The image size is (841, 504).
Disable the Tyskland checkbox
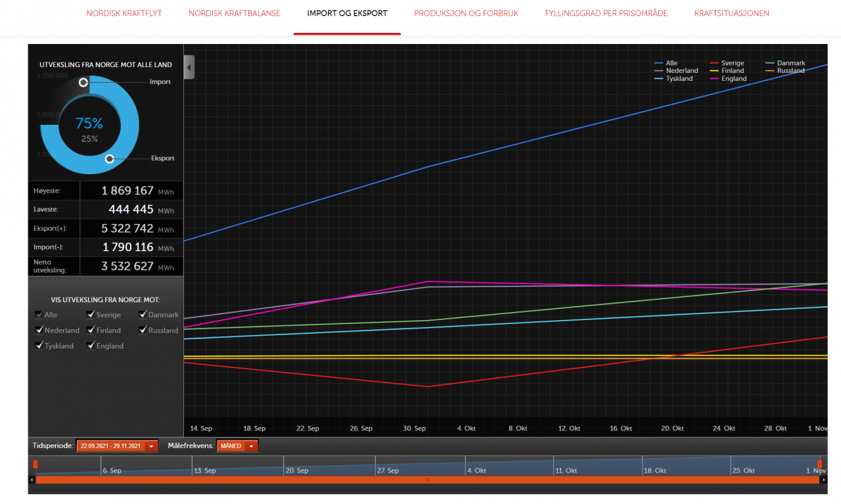39,346
